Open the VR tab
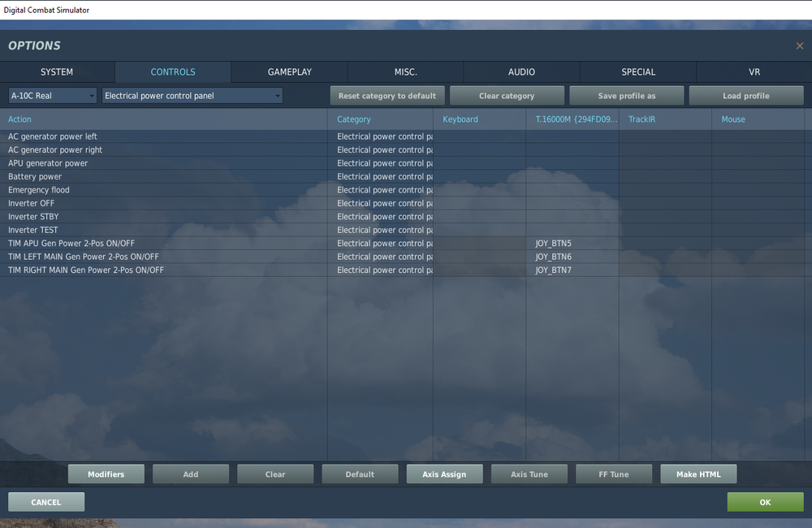This screenshot has height=528, width=812. (754, 72)
